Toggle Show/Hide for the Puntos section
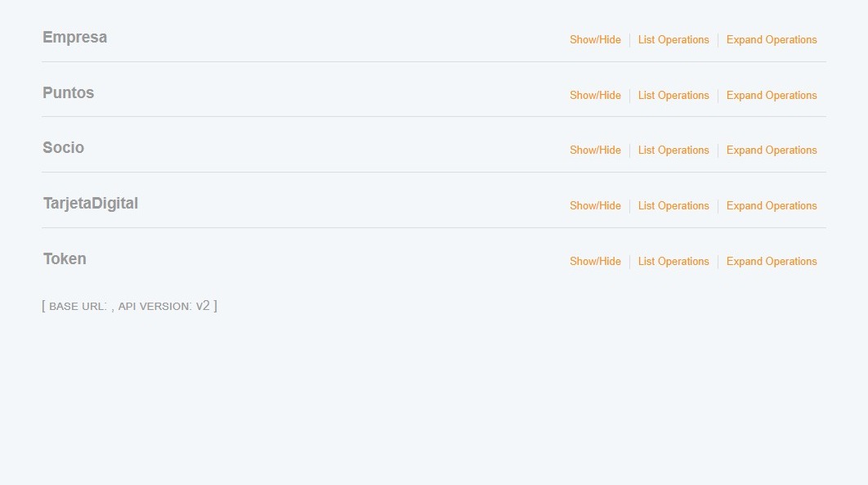The width and height of the screenshot is (868, 485). click(x=595, y=96)
